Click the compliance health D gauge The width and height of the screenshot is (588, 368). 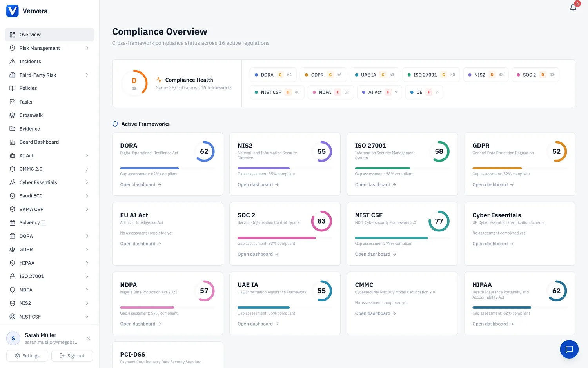coord(134,83)
